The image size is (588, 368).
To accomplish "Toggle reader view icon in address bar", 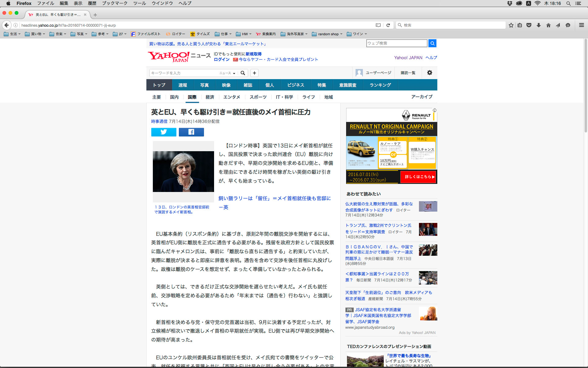I will pos(378,25).
